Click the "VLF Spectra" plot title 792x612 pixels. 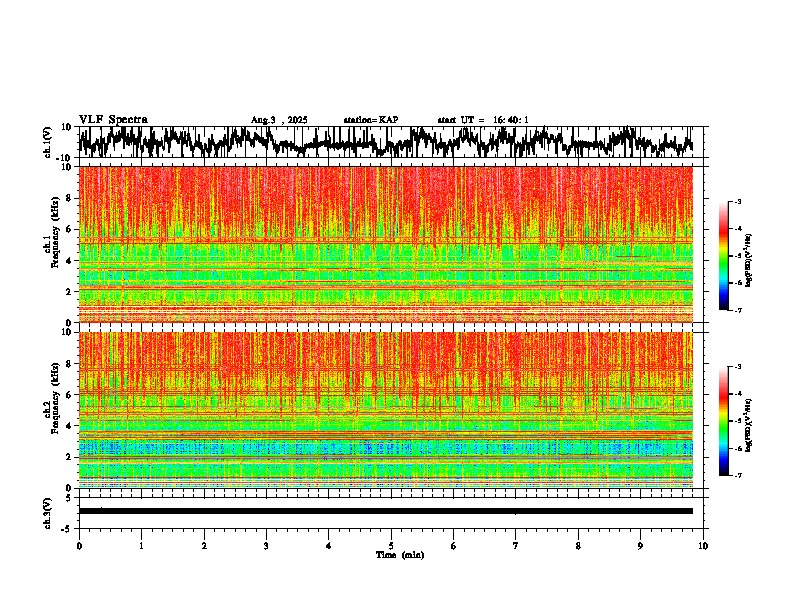[x=113, y=120]
